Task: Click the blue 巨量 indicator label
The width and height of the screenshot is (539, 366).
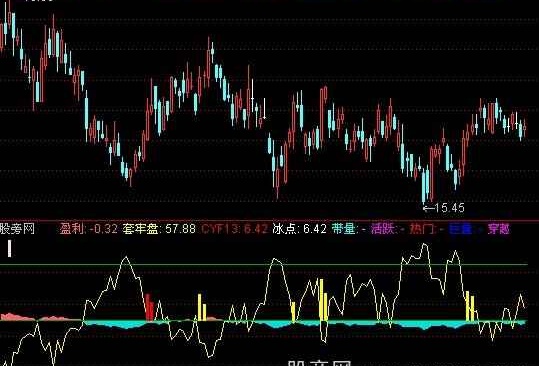Action: 465,229
